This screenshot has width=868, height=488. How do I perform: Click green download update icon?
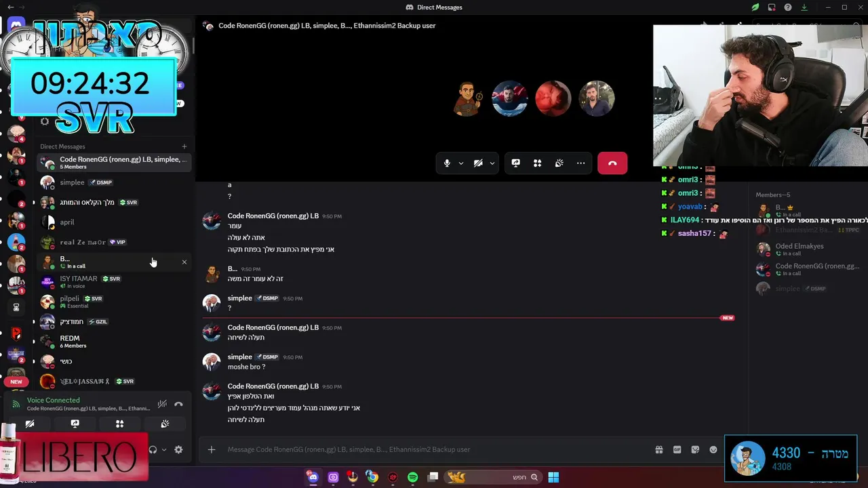tap(804, 7)
